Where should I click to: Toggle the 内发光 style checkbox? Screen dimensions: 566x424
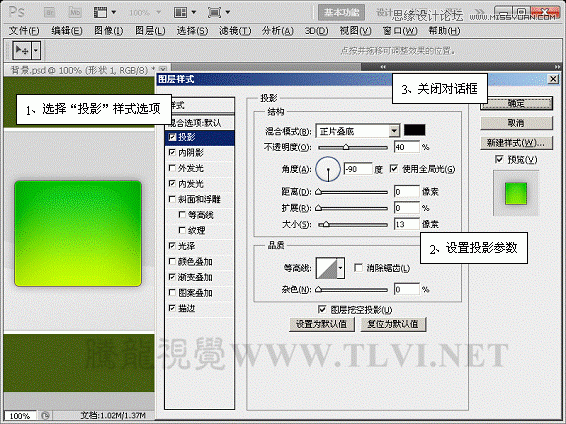tap(172, 184)
